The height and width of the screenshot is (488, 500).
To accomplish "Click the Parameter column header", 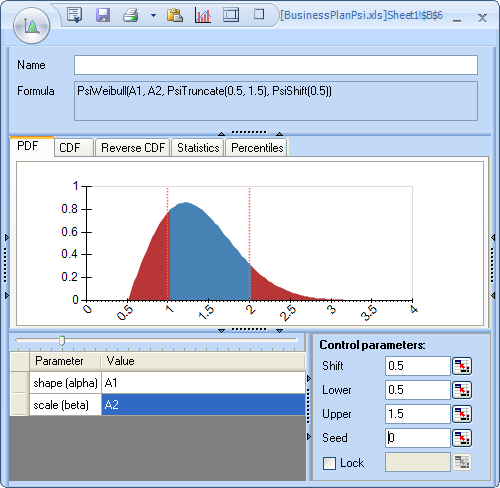I will click(65, 361).
